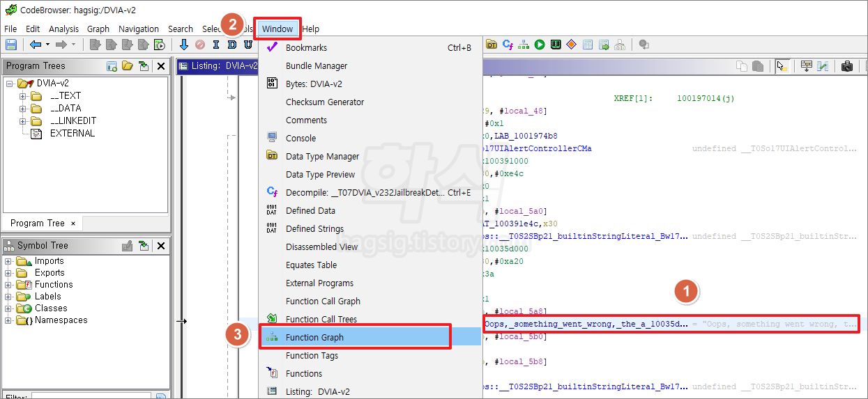Screen dimensions: 868x399
Task: Click Symbol Tree green arrow navigation icon
Action: (144, 246)
